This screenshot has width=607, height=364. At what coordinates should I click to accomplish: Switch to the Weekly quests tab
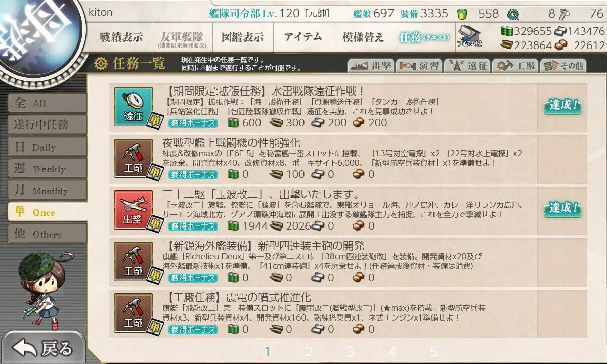coord(47,169)
